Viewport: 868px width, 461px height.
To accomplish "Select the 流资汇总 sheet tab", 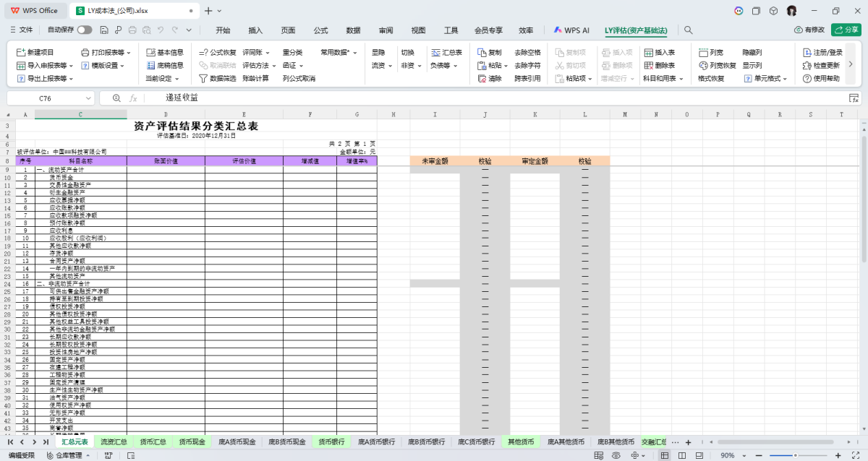I will point(114,441).
